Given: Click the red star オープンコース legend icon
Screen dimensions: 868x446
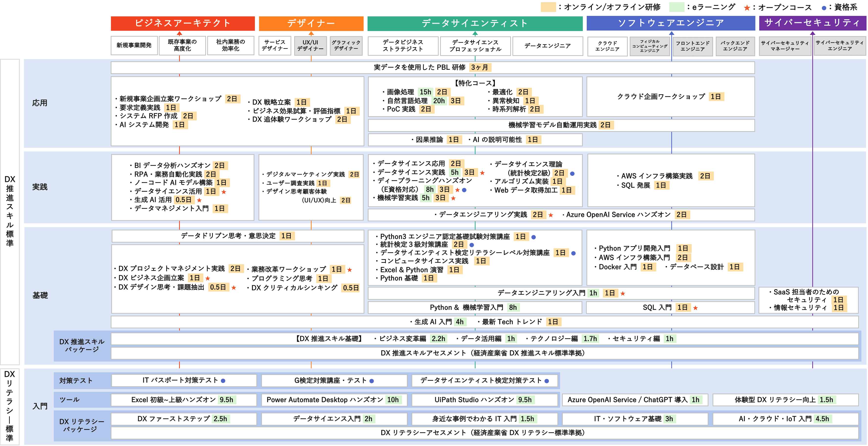Looking at the screenshot, I should point(747,8).
